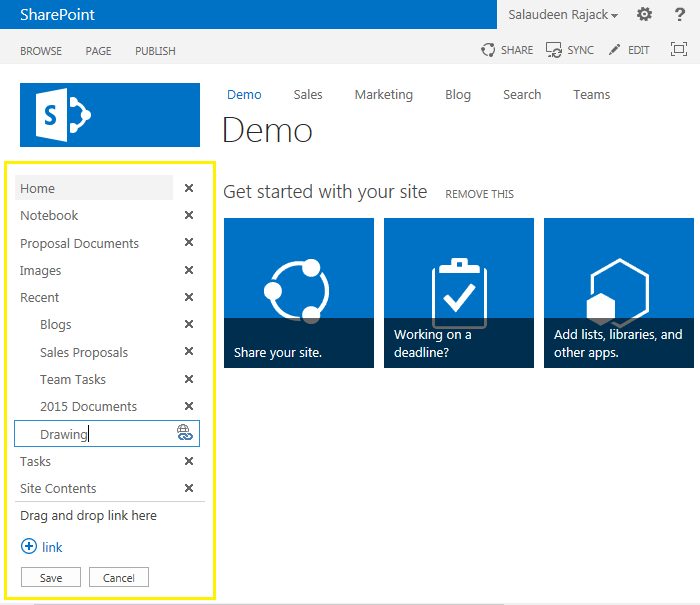
Task: Remove the Site Contents link
Action: [x=189, y=488]
